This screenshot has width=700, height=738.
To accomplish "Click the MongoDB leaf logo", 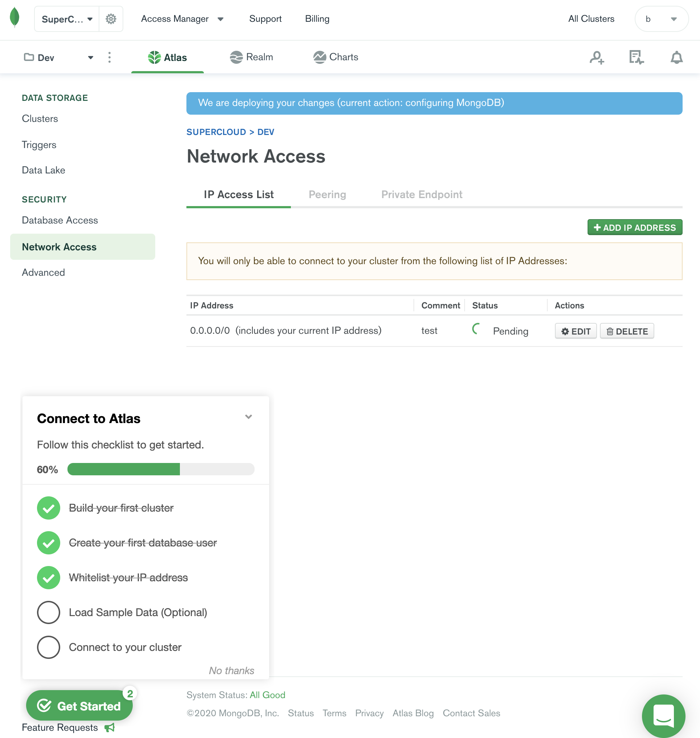I will coord(15,17).
